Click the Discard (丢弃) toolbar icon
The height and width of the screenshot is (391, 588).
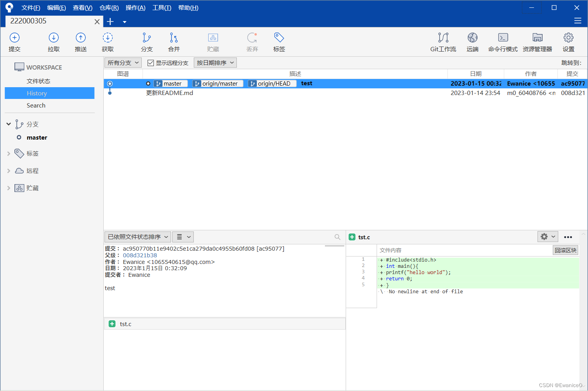[x=252, y=42]
